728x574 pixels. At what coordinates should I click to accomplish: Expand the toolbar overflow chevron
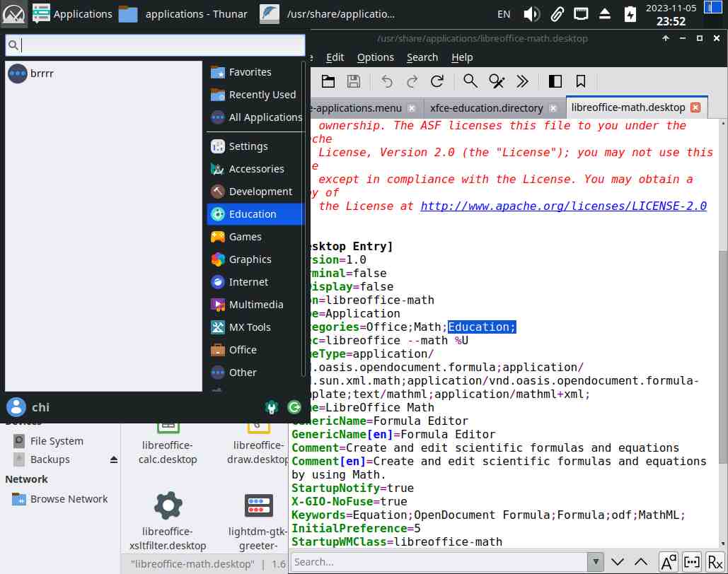coord(522,81)
